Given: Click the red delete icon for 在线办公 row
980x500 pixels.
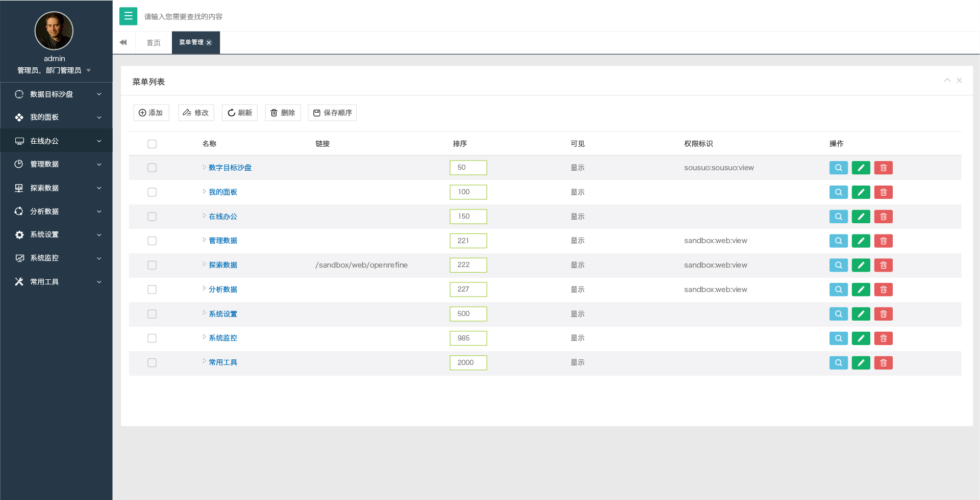Looking at the screenshot, I should point(883,217).
